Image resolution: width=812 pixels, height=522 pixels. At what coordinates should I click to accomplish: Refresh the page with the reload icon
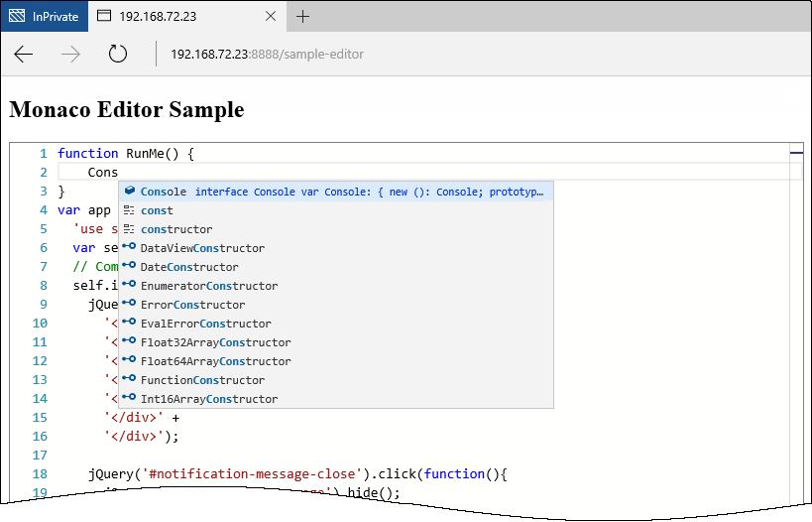118,54
